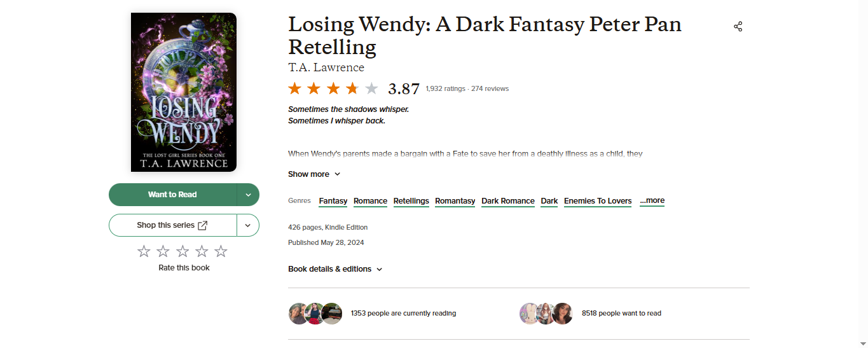Click the share icon beside the title
868x348 pixels.
[x=738, y=27]
